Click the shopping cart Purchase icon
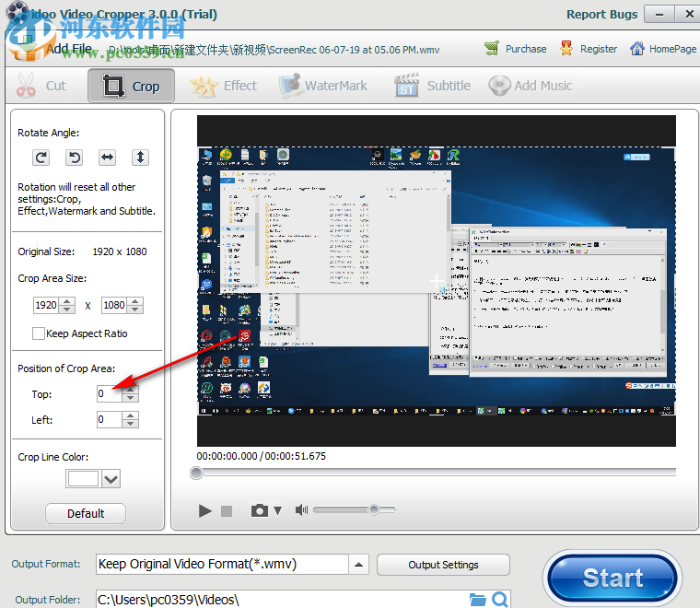Image resolution: width=700 pixels, height=608 pixels. click(492, 48)
